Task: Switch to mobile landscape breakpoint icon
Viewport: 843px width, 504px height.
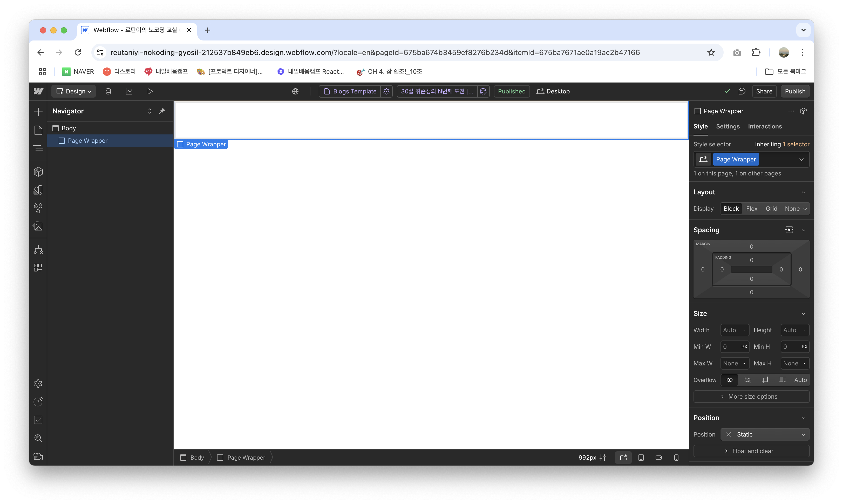Action: click(x=658, y=458)
